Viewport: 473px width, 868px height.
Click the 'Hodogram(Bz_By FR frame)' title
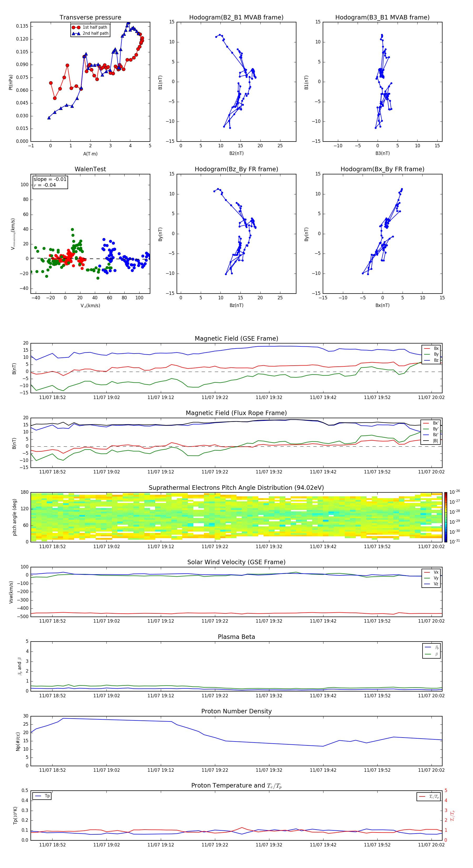[x=236, y=169]
